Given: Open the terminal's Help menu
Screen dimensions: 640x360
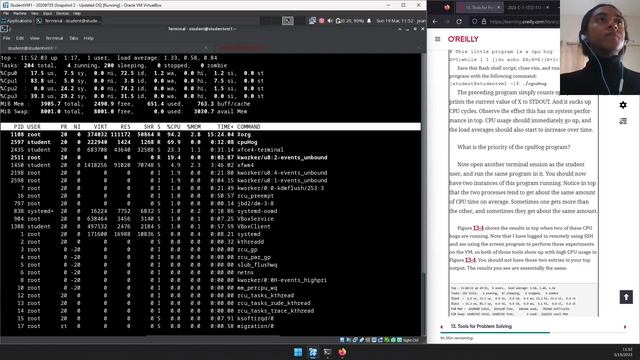Looking at the screenshot, I should [89, 38].
